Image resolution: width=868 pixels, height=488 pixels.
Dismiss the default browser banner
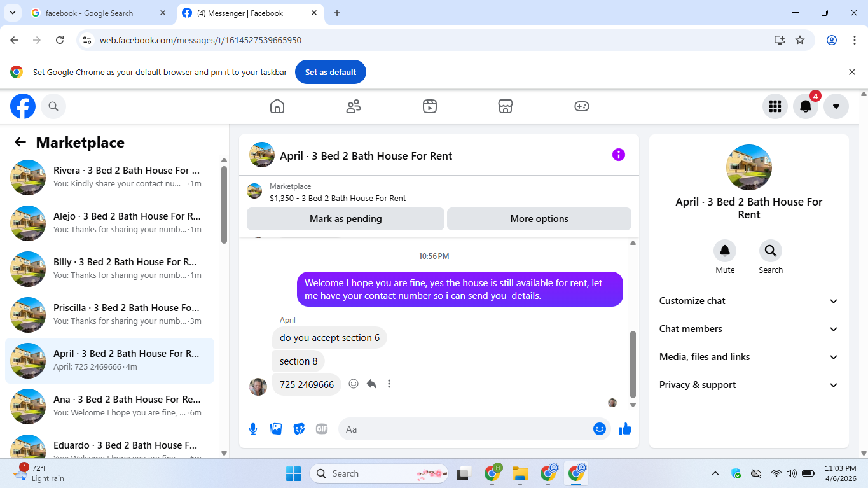(852, 72)
